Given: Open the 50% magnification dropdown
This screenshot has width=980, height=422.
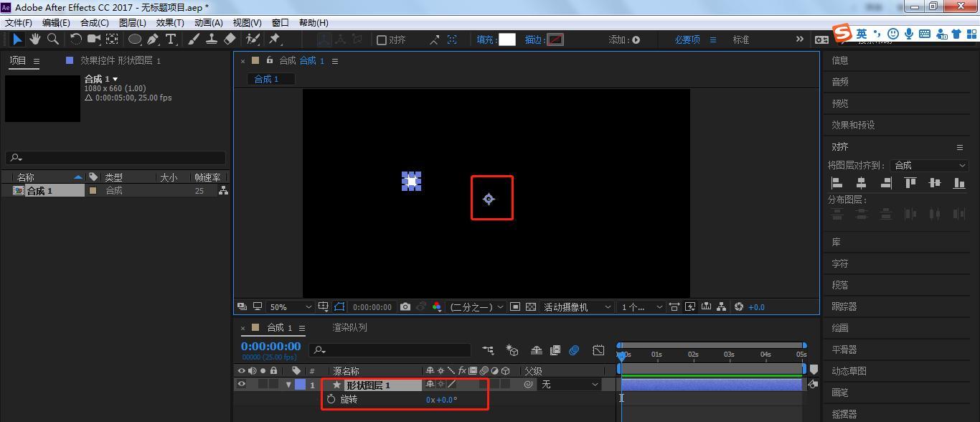Looking at the screenshot, I should tap(290, 307).
